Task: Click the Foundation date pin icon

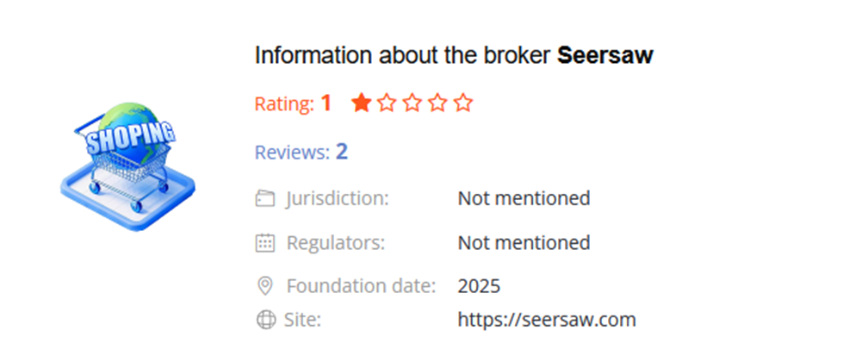Action: click(x=265, y=285)
